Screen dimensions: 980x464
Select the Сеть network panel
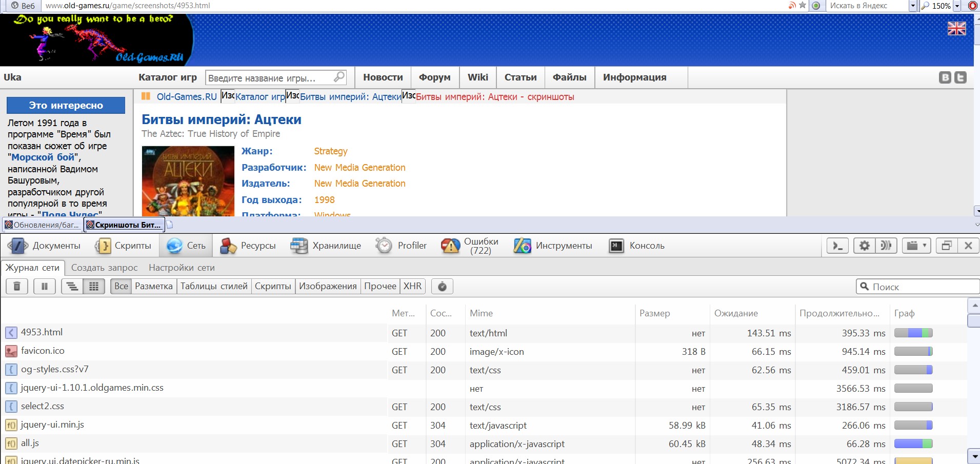186,246
